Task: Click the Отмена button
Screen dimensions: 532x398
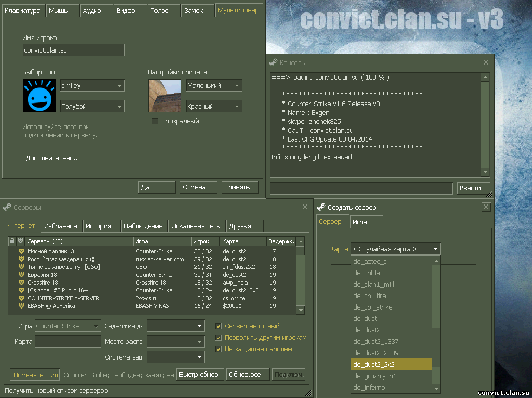Action: click(198, 187)
